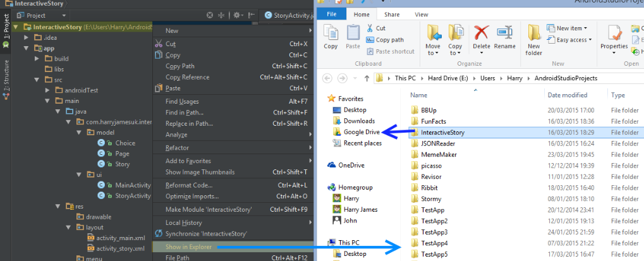Open the 2: Structure side tool tab

pyautogui.click(x=6, y=80)
